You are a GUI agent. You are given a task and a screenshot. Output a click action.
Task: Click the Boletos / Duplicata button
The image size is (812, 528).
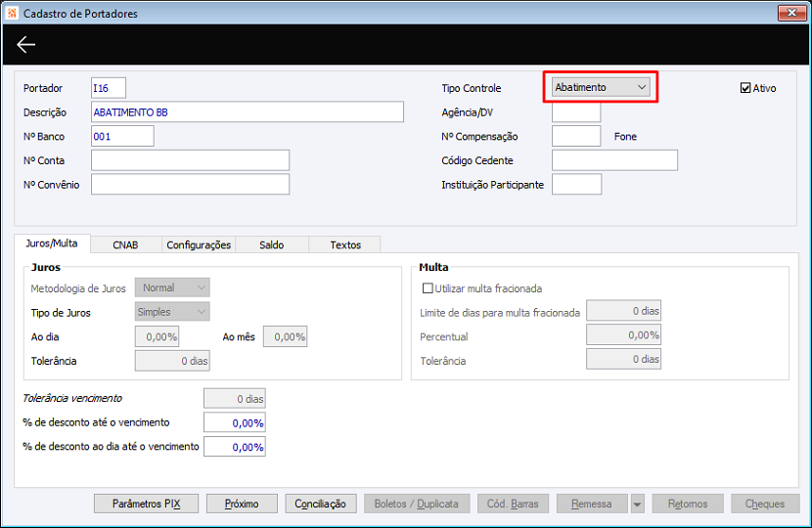click(417, 504)
